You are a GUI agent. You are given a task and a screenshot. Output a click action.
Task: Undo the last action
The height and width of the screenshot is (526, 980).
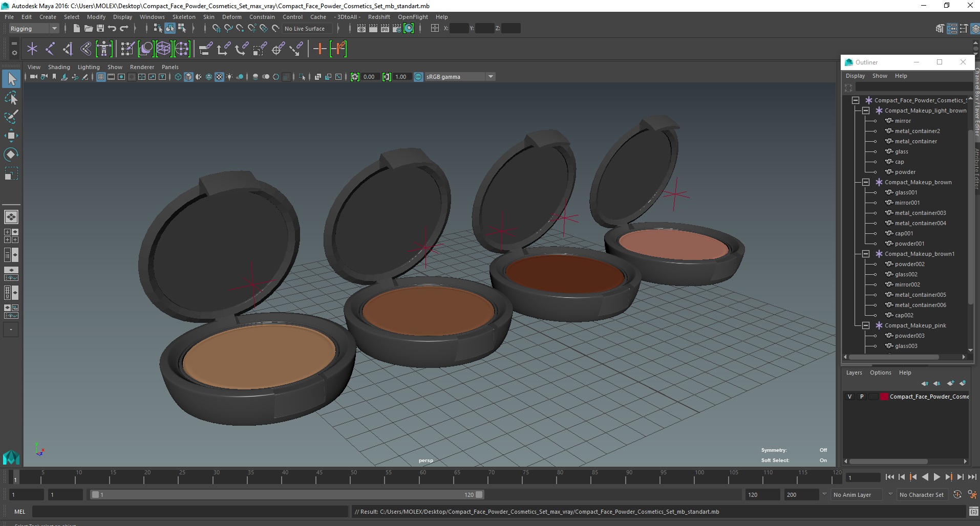(x=112, y=29)
